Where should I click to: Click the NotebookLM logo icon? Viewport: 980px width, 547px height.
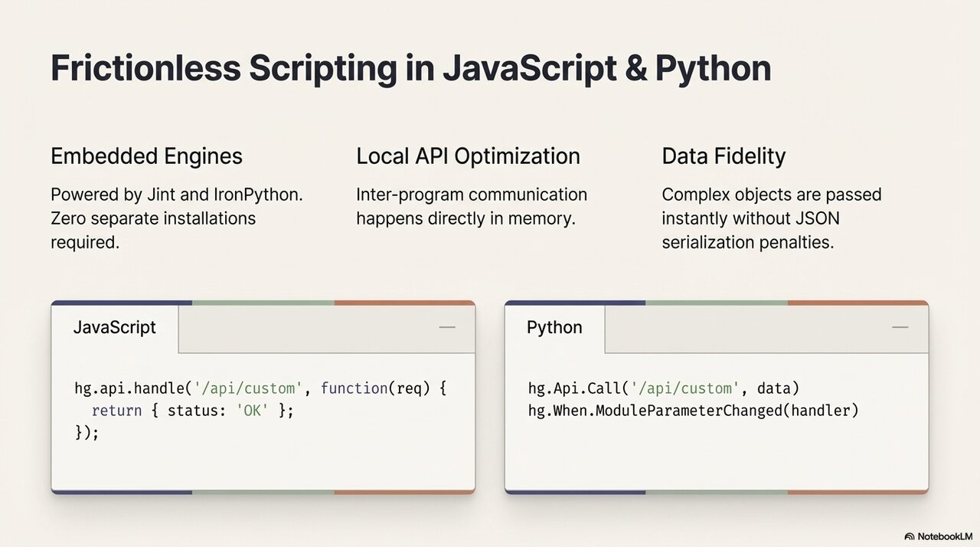(x=910, y=536)
